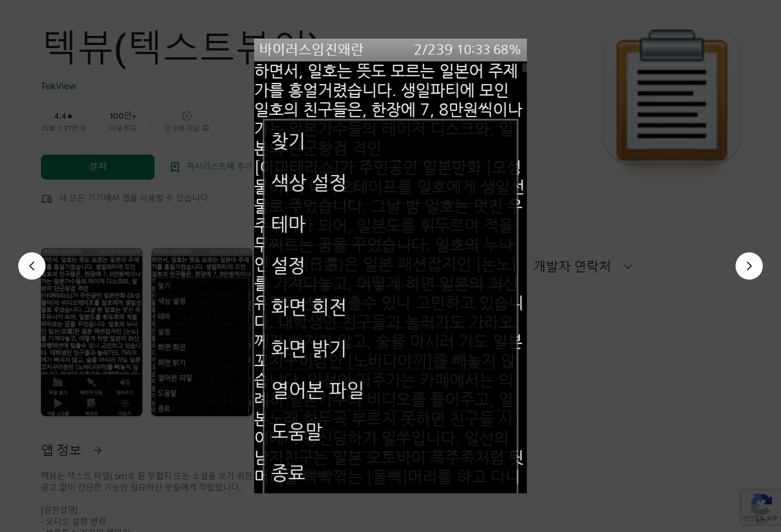Select 화면 회전 in the enlarged menu
This screenshot has height=532, width=781.
[390, 306]
